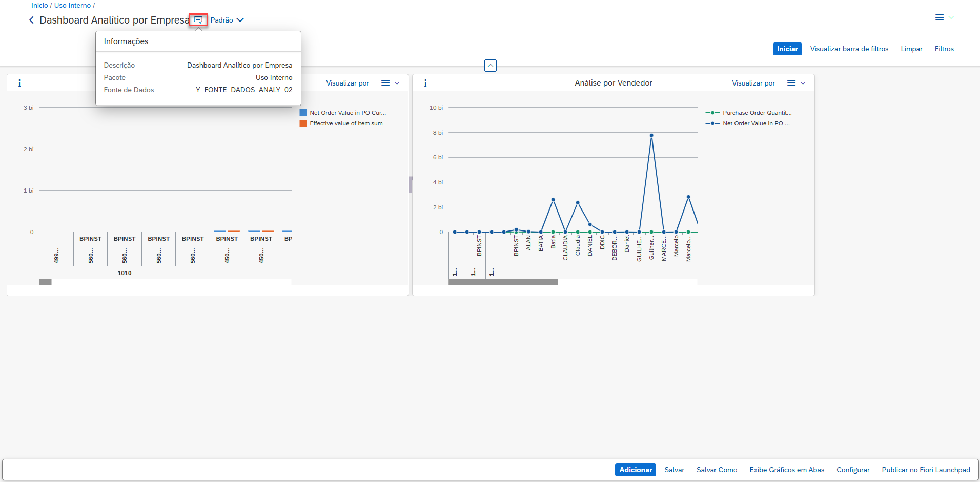Open Análise por Vendedor chart menu icon
980x482 pixels.
pos(791,83)
